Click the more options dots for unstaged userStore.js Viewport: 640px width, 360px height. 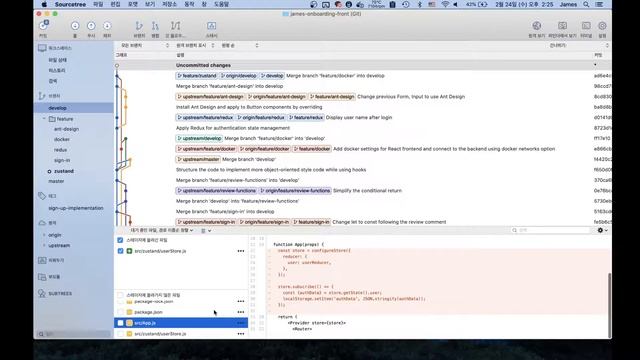tap(241, 333)
